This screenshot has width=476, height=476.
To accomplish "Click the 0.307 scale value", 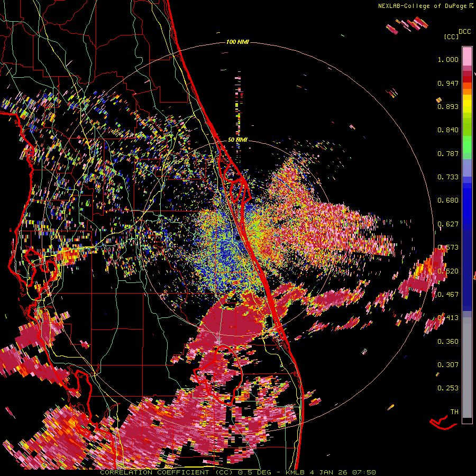I will tap(448, 365).
